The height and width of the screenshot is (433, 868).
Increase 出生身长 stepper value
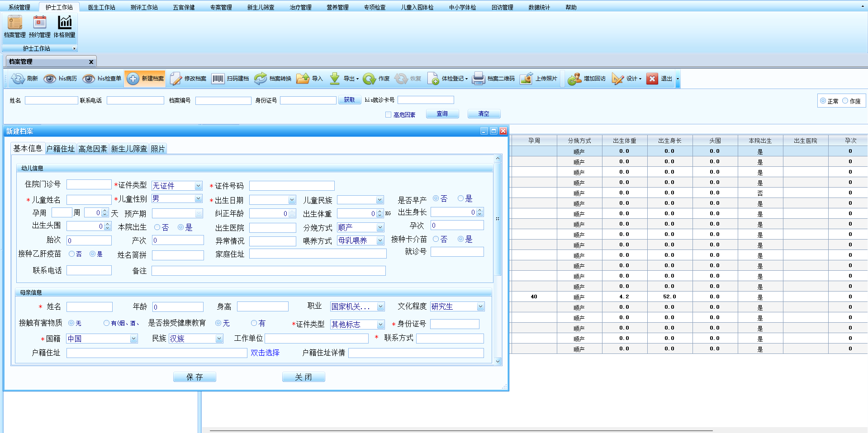[x=480, y=210]
